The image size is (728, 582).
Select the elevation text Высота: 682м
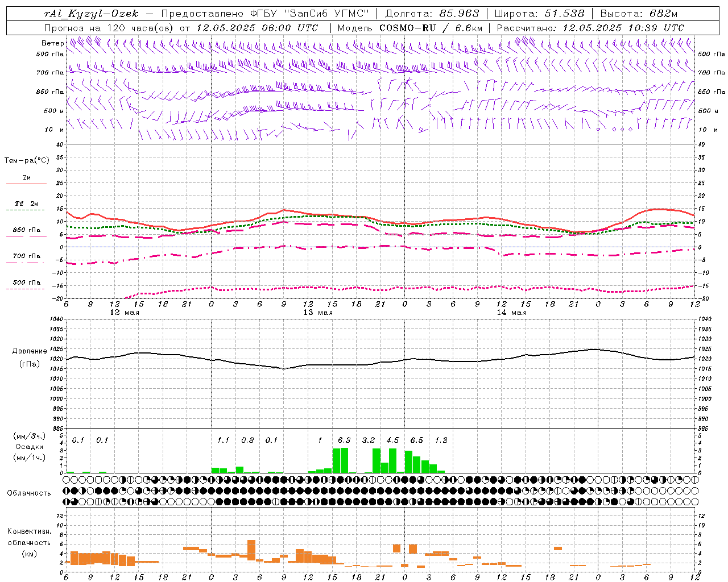pos(639,14)
